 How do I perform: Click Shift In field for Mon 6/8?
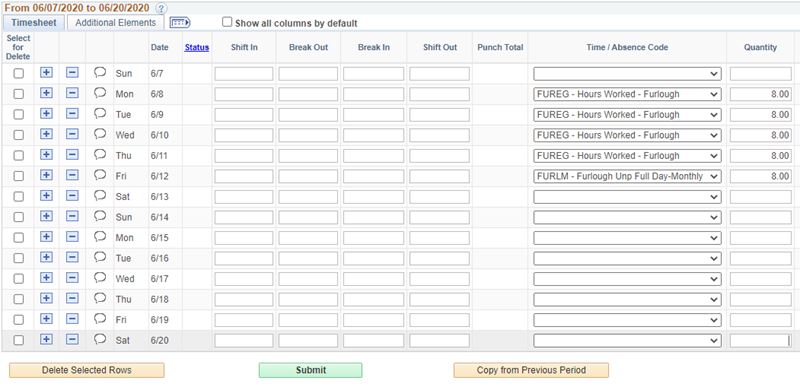(244, 94)
